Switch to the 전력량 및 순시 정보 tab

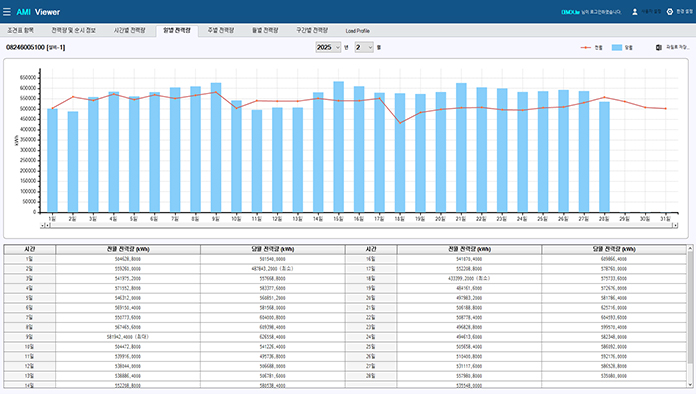click(x=73, y=31)
